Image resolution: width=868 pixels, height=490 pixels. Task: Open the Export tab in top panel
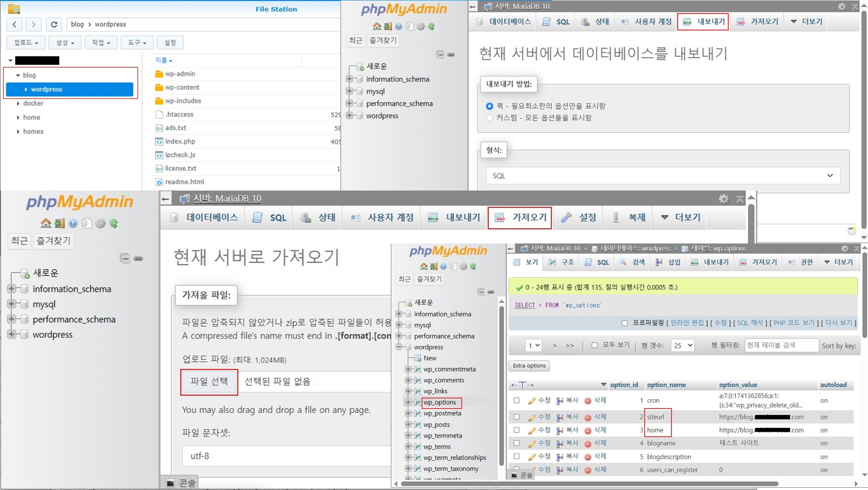702,22
